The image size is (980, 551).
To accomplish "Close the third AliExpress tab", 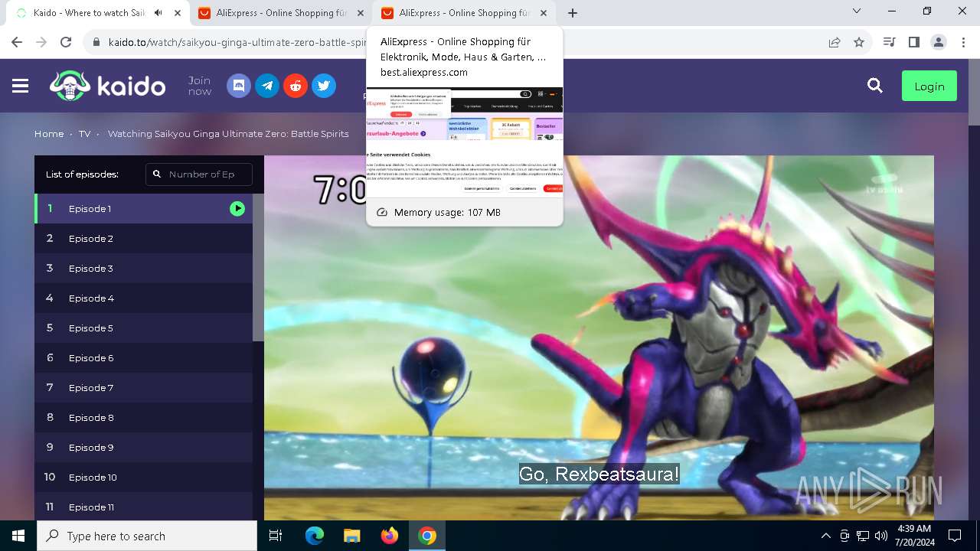I will (544, 13).
